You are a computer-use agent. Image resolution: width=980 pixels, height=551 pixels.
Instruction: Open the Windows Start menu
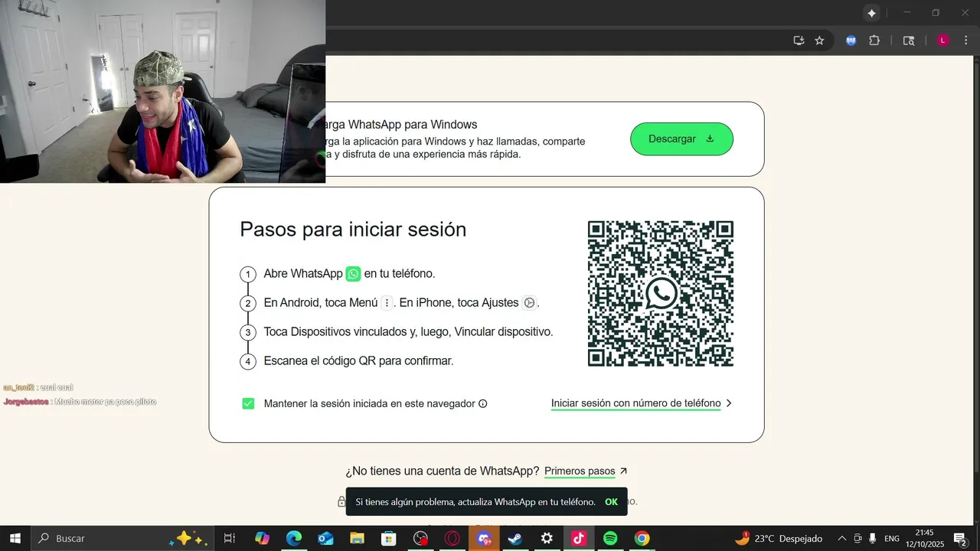click(x=15, y=539)
